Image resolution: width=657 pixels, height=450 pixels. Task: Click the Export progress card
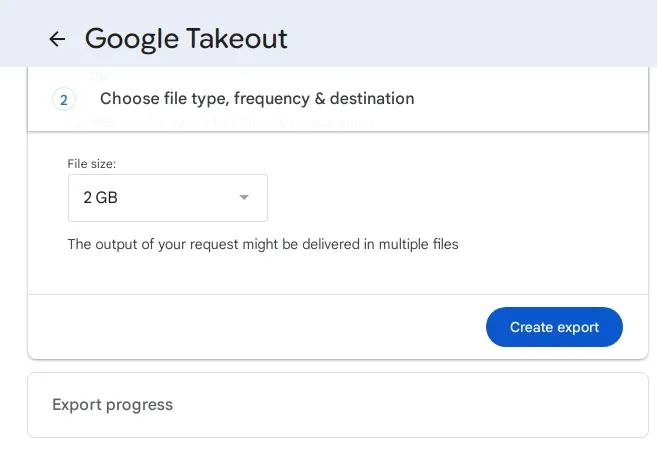tap(338, 405)
